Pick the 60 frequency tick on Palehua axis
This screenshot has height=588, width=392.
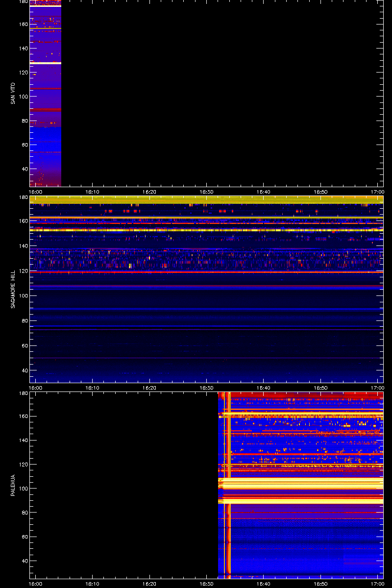coord(24,537)
